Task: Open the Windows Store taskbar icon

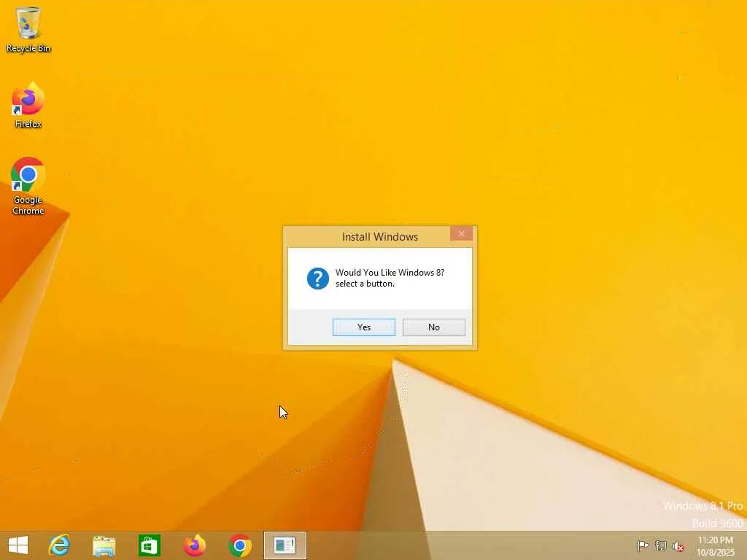Action: (x=149, y=545)
